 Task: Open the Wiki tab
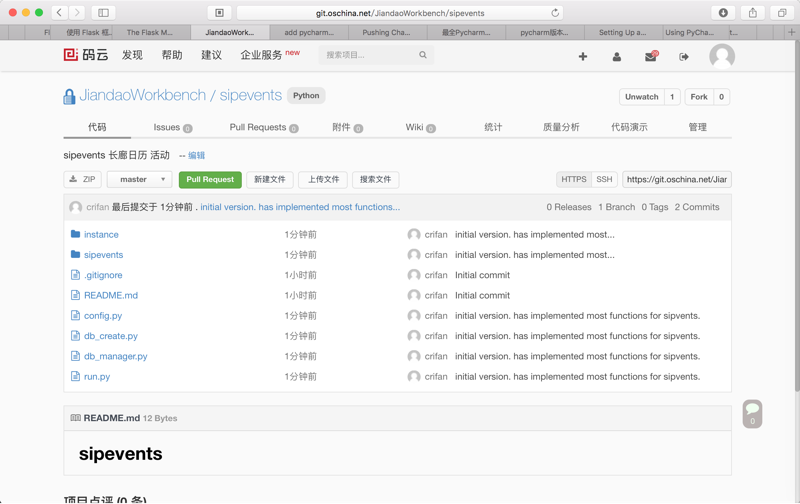[x=420, y=128]
